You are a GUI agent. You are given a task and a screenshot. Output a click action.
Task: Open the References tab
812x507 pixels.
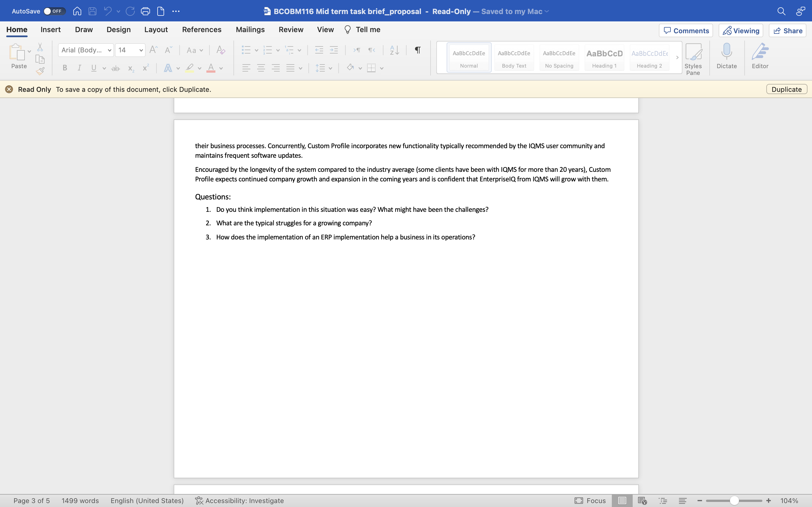coord(202,30)
